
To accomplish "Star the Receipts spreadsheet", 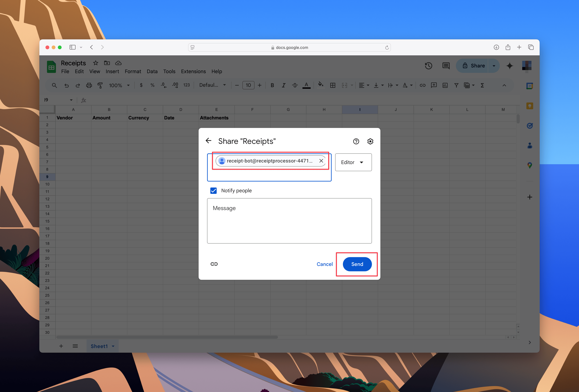I will pos(96,63).
